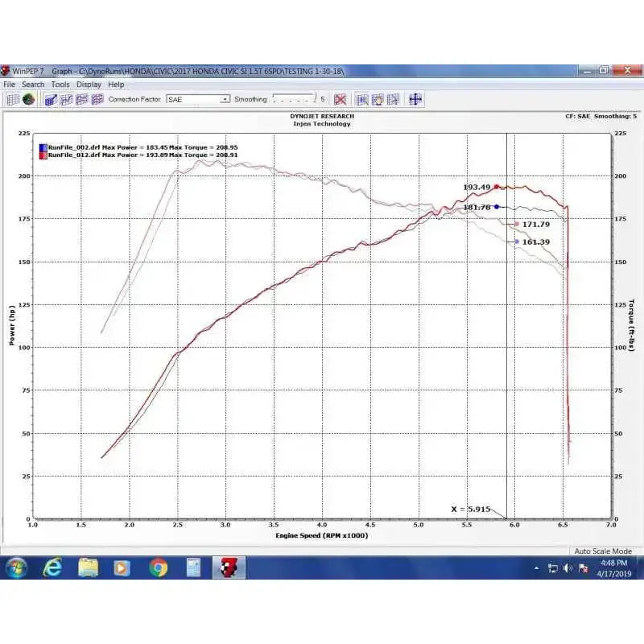
Task: Open the Display menu
Action: [x=89, y=85]
